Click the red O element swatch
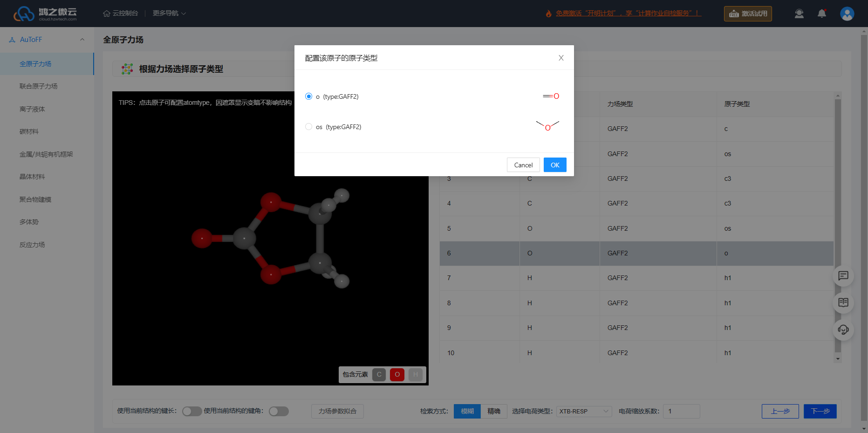The image size is (868, 433). (x=397, y=374)
